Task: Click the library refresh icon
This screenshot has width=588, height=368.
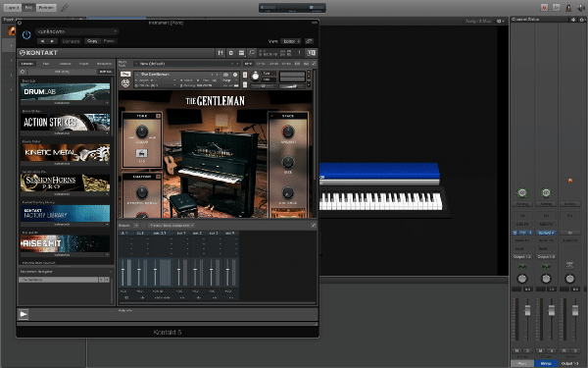Action: pos(23,72)
